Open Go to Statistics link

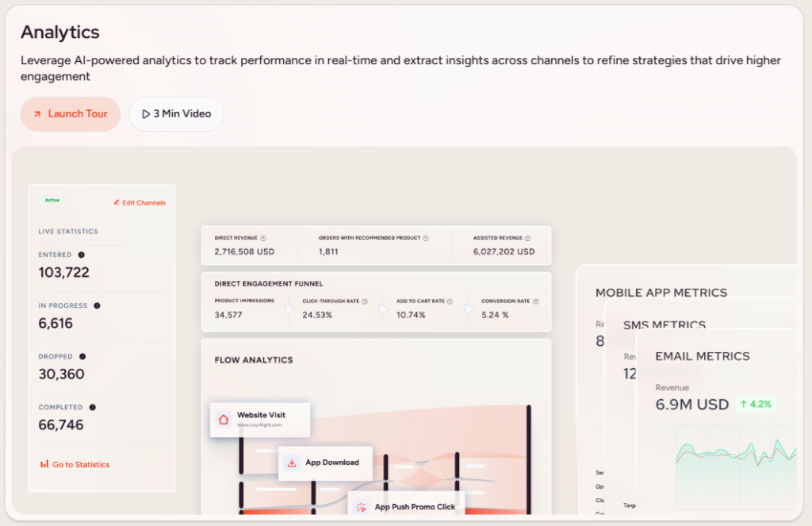pos(75,464)
